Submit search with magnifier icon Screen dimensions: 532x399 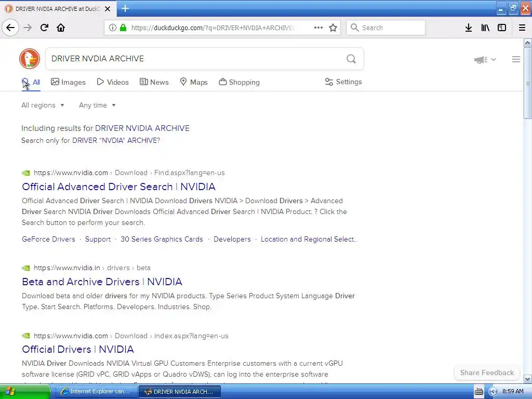coord(351,59)
